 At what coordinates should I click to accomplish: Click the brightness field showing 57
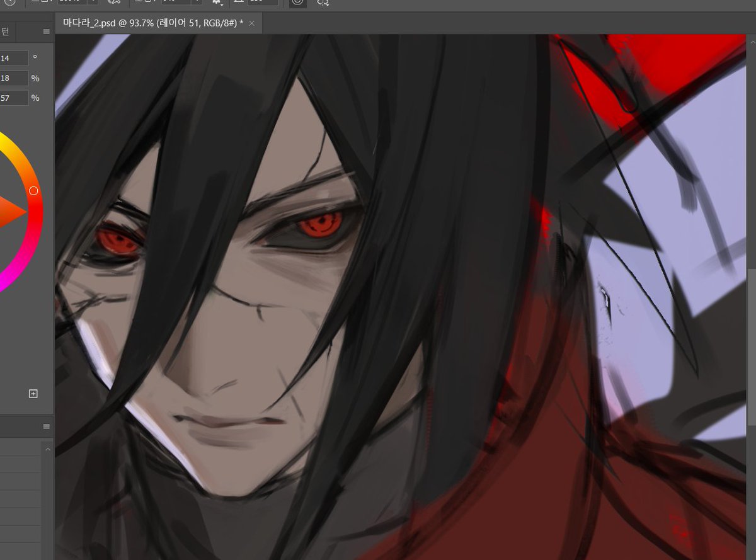pos(14,98)
